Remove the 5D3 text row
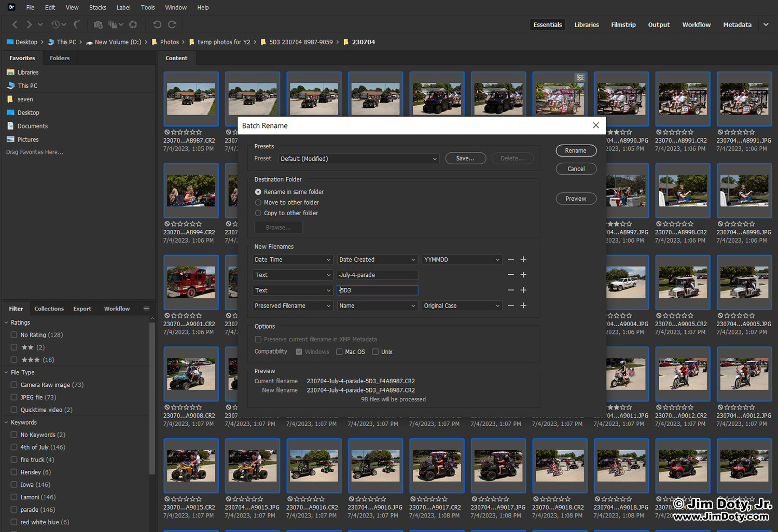 click(x=511, y=290)
